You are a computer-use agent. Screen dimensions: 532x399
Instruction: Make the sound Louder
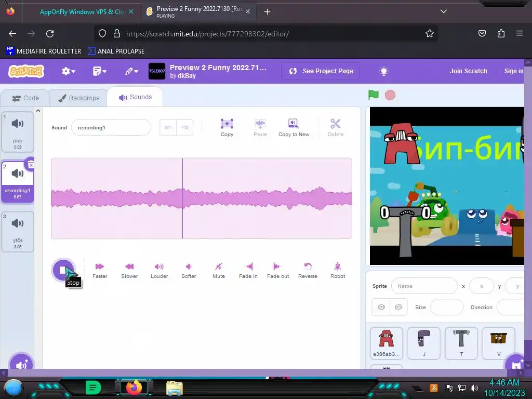tap(159, 270)
